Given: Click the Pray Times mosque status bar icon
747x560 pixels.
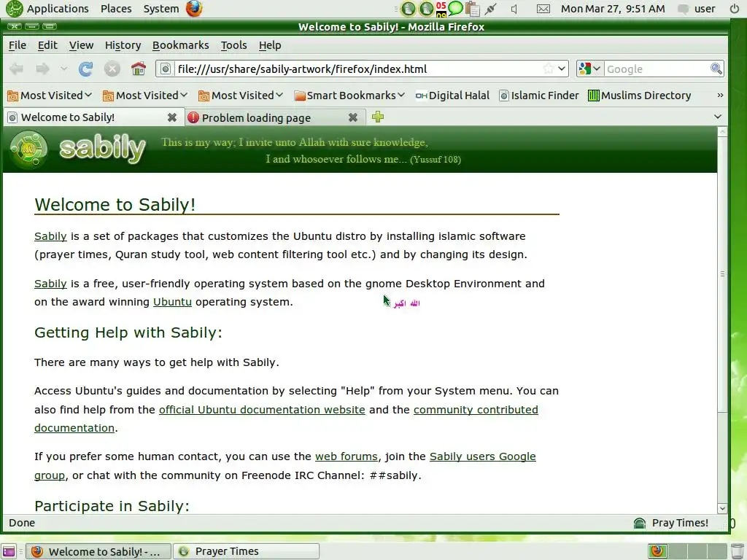Looking at the screenshot, I should (x=639, y=523).
